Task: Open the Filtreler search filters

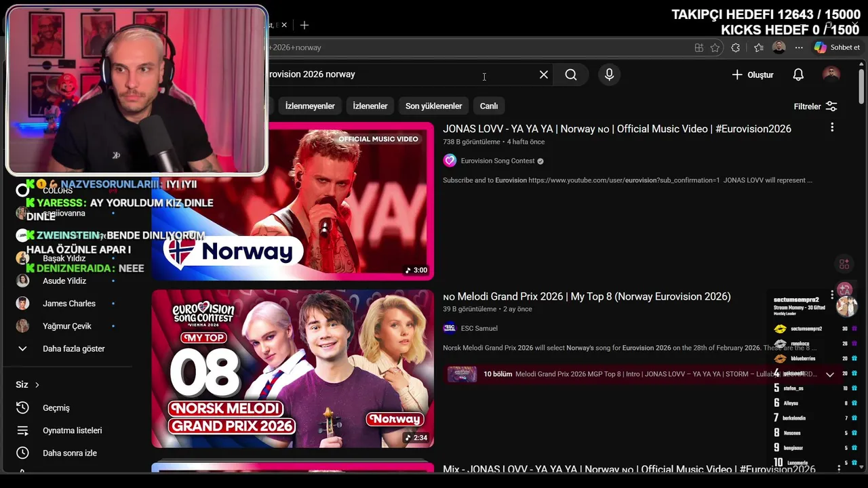Action: click(816, 106)
